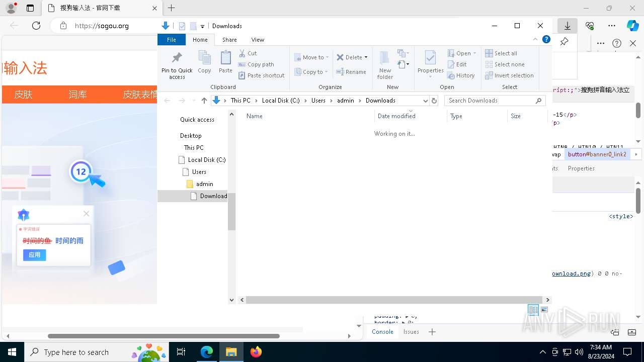Open Task View on the taskbar
The width and height of the screenshot is (644, 362).
coord(181,352)
